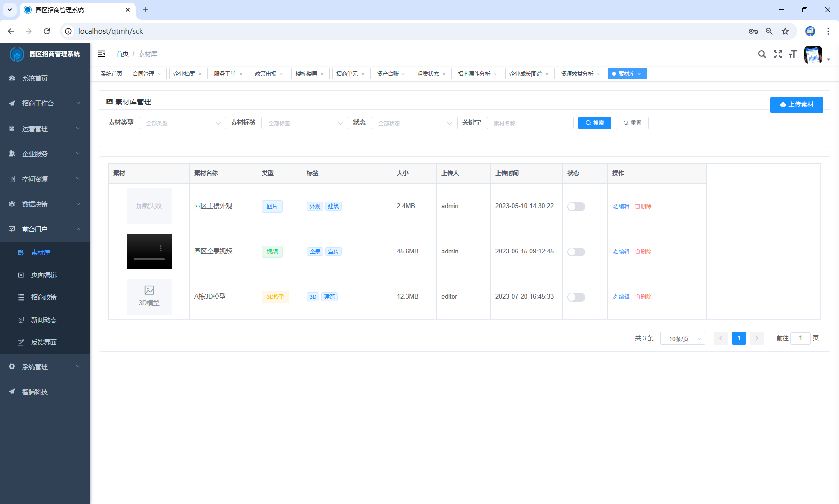The width and height of the screenshot is (839, 504).
Task: Click the browser bookmark star icon
Action: click(785, 31)
